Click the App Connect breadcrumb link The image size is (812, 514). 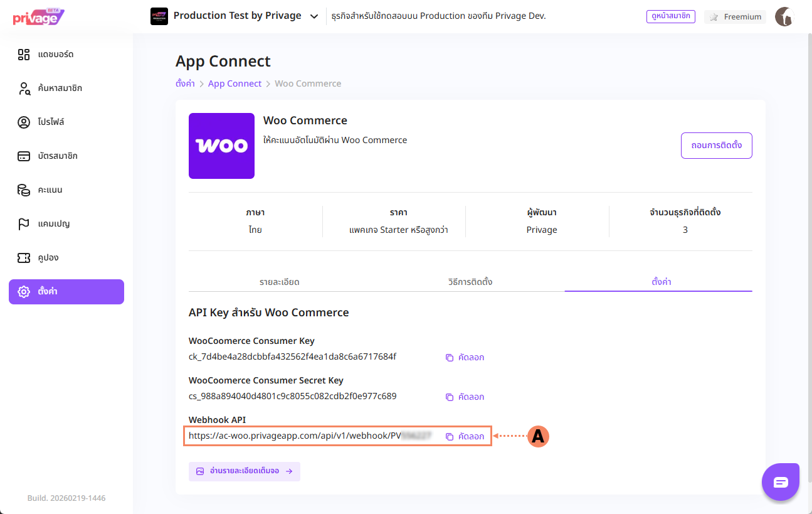click(235, 83)
